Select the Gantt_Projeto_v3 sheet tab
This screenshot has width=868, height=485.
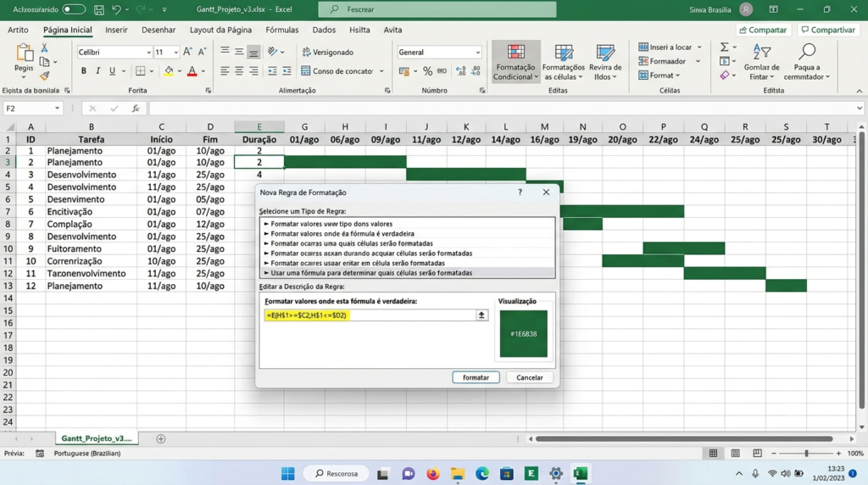(x=97, y=438)
